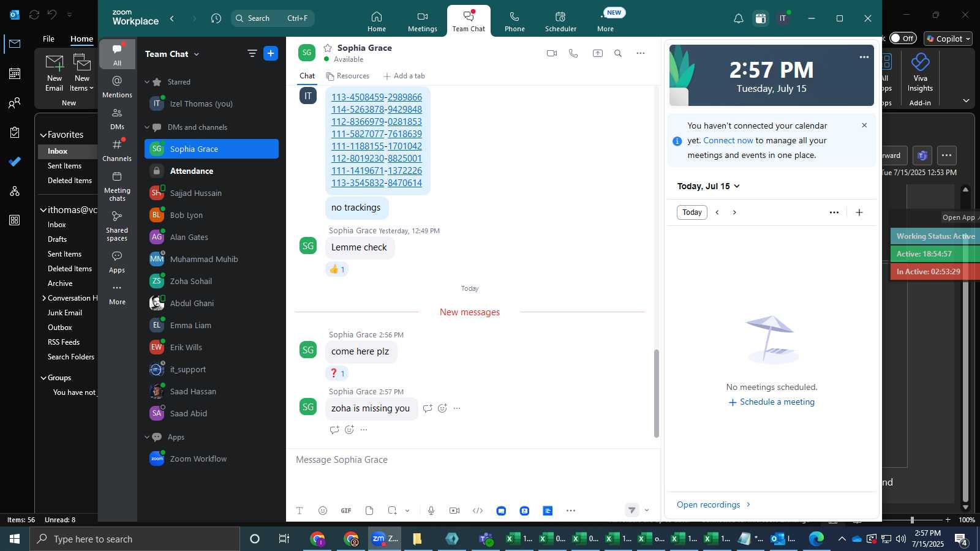The image size is (980, 551).
Task: Open Zoom history clock icon
Action: 216,18
